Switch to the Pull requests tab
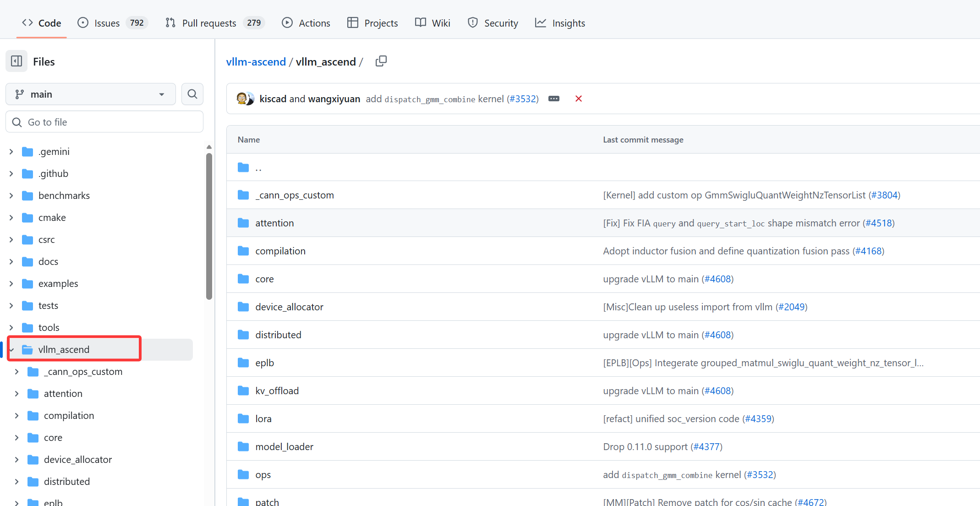 (209, 22)
